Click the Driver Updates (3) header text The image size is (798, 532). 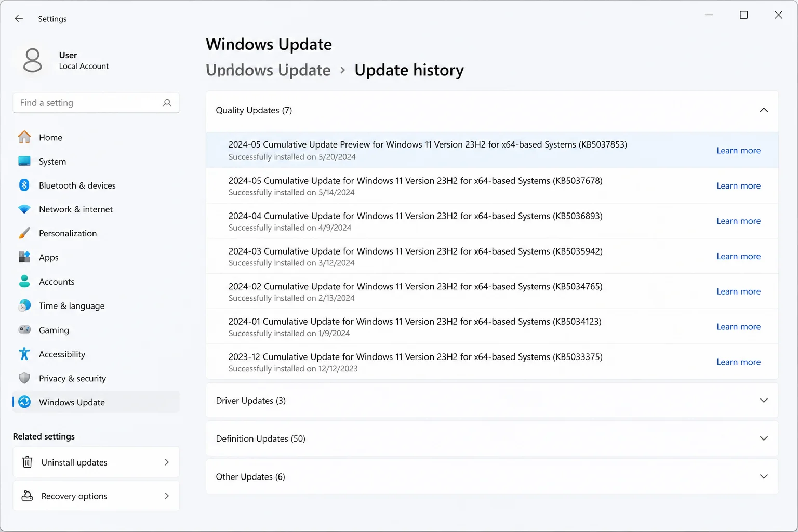(x=251, y=401)
